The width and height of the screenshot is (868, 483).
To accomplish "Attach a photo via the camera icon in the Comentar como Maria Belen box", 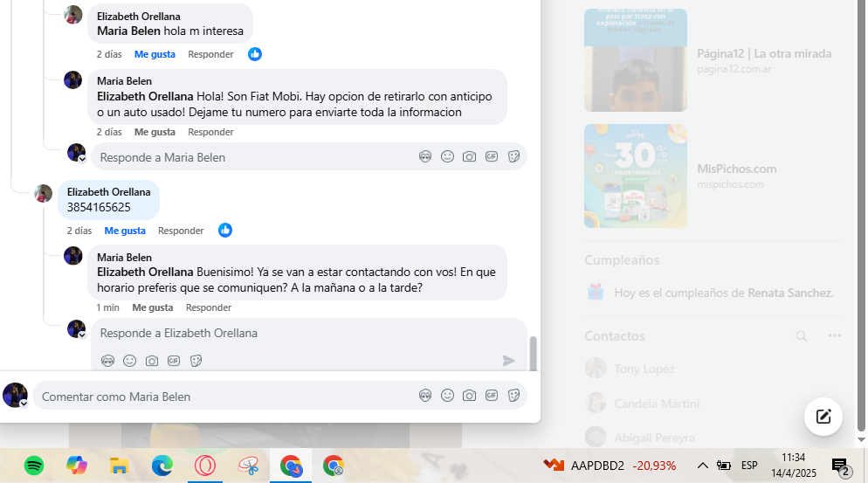I will click(470, 396).
